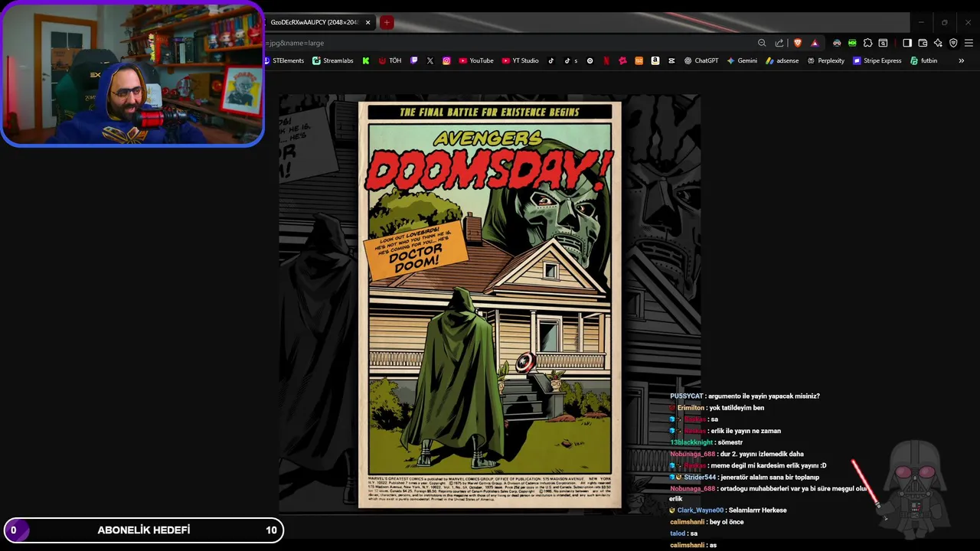Open the ChatGPT bookmark
The width and height of the screenshot is (980, 551).
[701, 60]
